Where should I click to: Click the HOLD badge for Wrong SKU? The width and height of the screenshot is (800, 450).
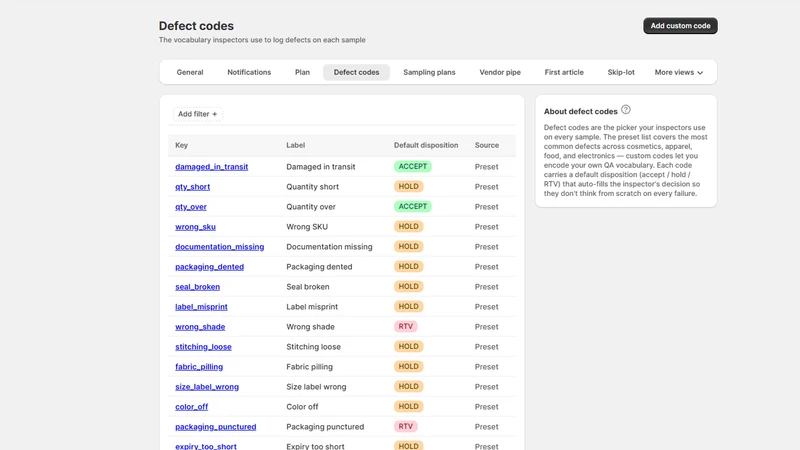[x=408, y=227]
